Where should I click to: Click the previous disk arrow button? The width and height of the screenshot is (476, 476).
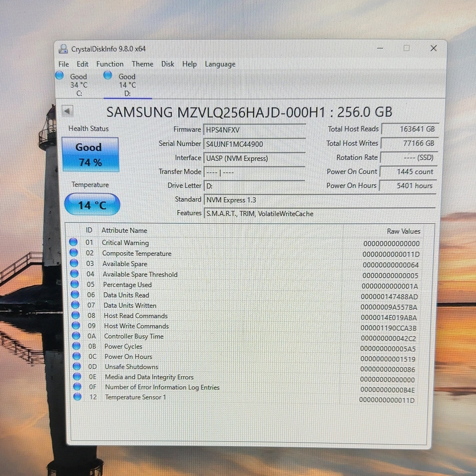[67, 111]
